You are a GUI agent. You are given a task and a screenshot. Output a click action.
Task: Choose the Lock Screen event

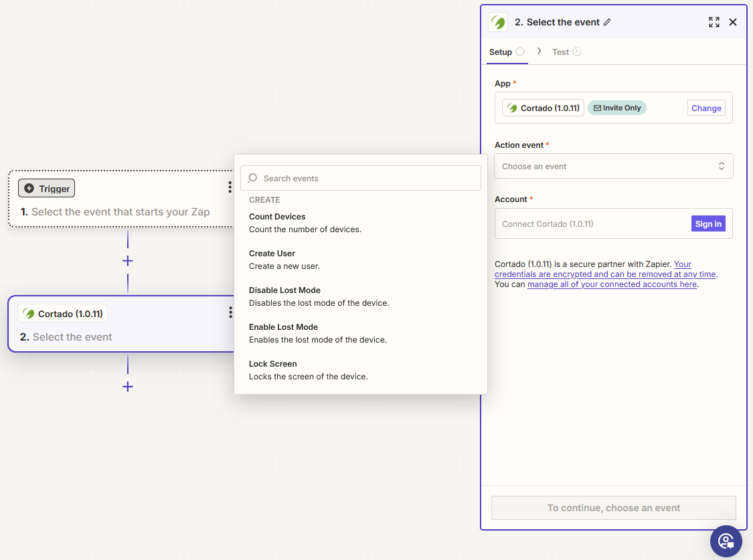[x=360, y=370]
